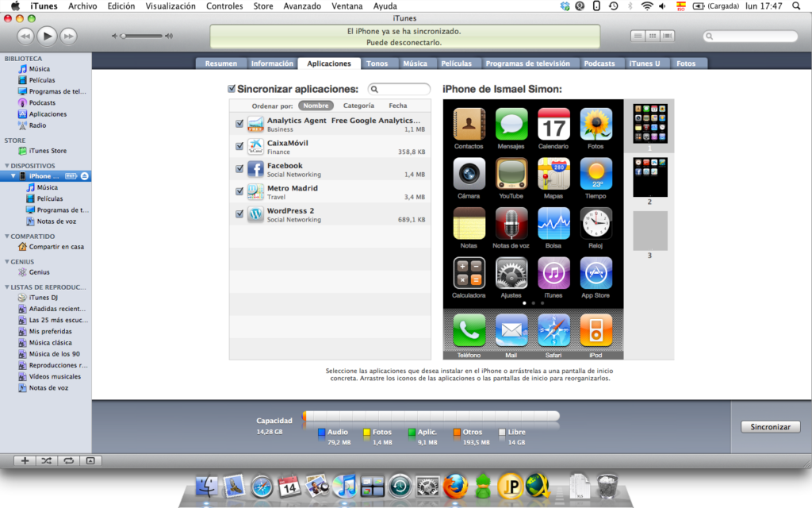Select the Mensajes app icon
The height and width of the screenshot is (508, 812).
[x=511, y=124]
